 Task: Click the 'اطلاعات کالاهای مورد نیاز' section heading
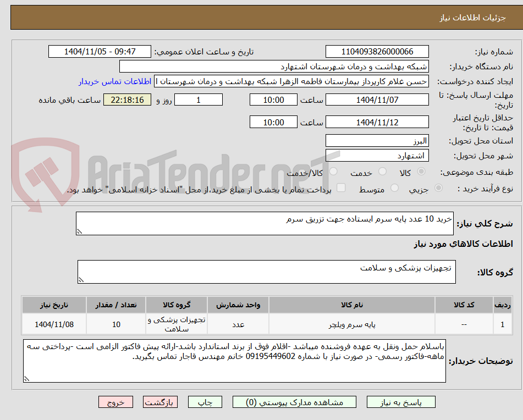(463, 244)
